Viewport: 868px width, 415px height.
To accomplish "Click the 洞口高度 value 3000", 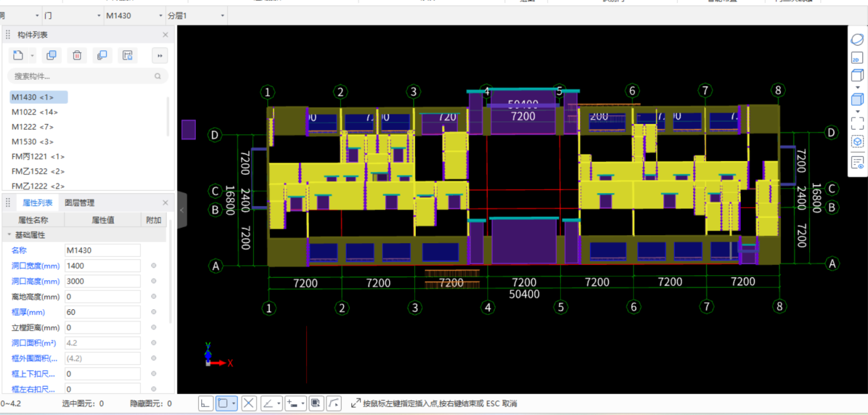I will coord(103,281).
